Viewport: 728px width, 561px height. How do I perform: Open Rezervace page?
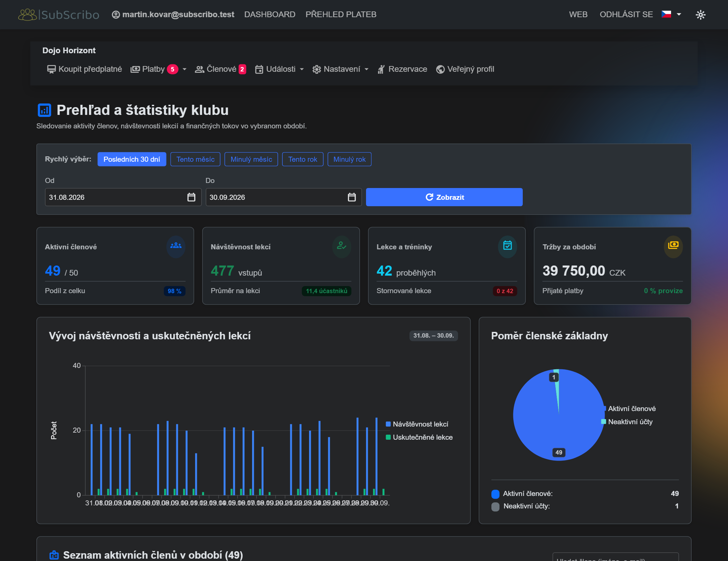pos(402,69)
